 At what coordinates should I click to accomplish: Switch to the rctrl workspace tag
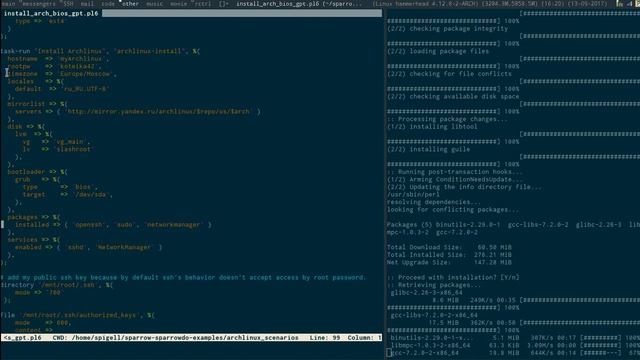202,4
